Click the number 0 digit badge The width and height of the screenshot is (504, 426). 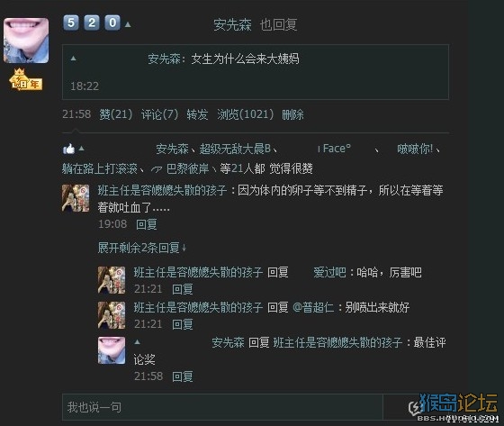(112, 23)
